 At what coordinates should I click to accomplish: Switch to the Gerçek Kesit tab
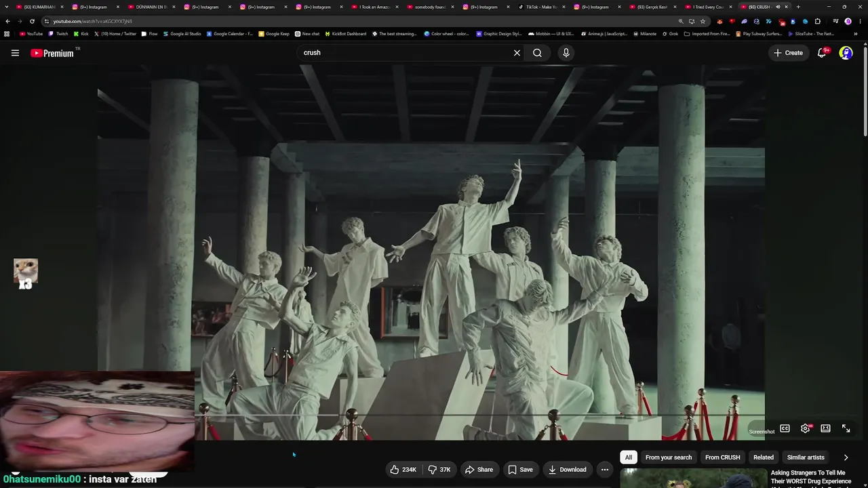(654, 7)
